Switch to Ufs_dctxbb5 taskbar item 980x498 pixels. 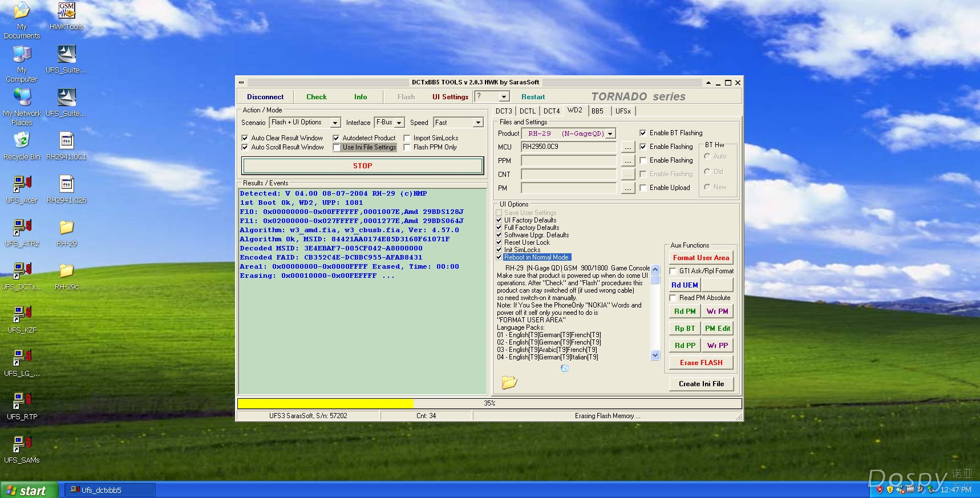pyautogui.click(x=110, y=490)
